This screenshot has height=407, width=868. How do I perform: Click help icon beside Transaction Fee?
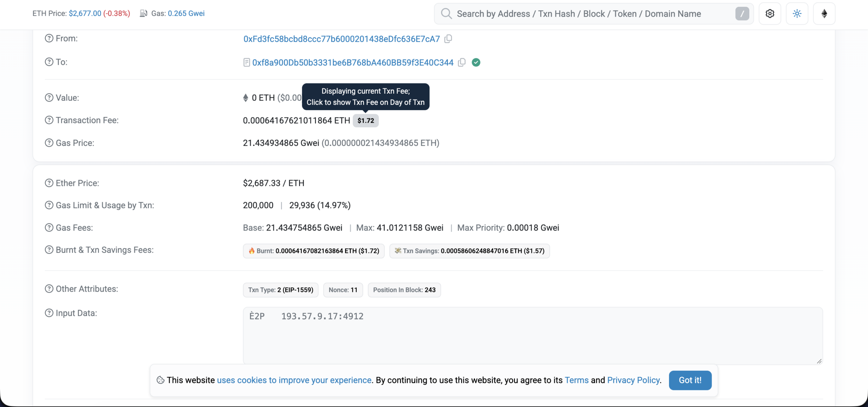[x=49, y=120]
